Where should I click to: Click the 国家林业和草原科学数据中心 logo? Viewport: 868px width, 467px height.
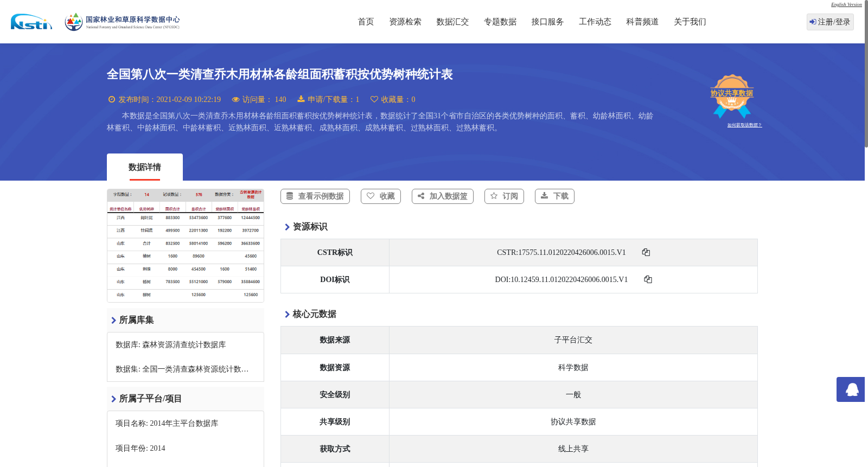[x=122, y=22]
